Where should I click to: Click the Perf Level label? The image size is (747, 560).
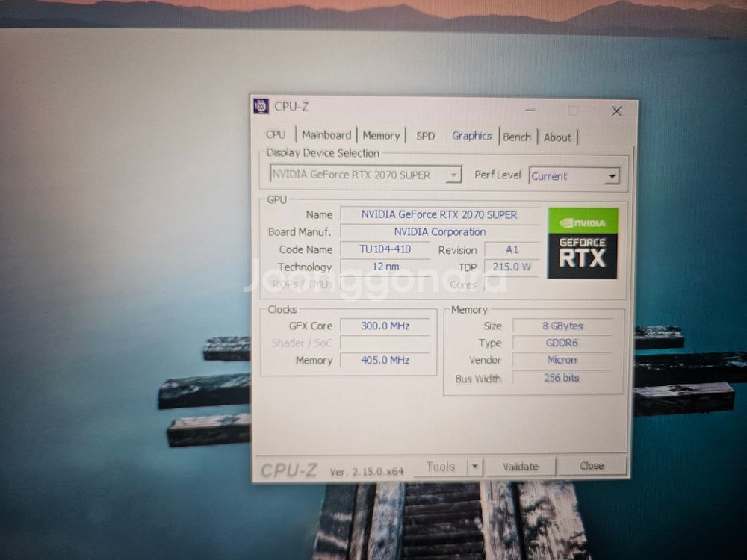498,175
